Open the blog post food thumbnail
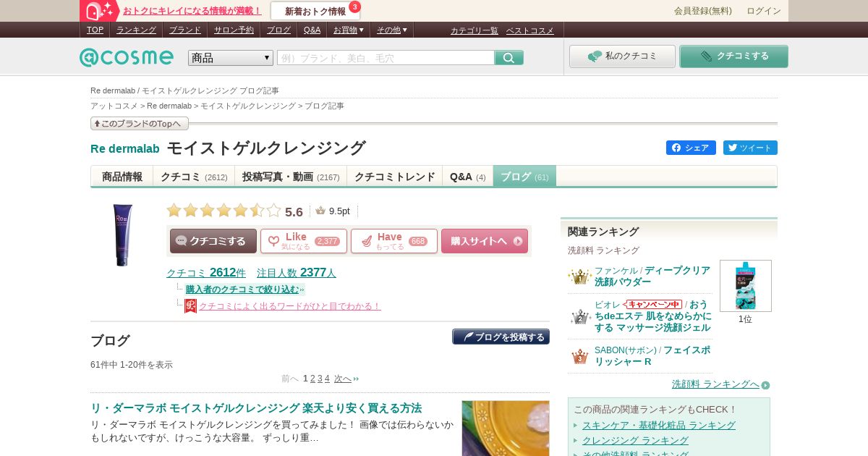The width and height of the screenshot is (868, 456). point(506,428)
